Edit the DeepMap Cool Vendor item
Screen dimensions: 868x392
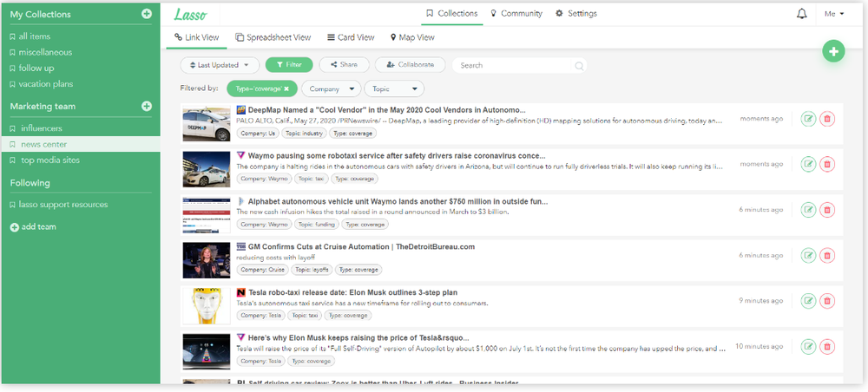(x=808, y=118)
